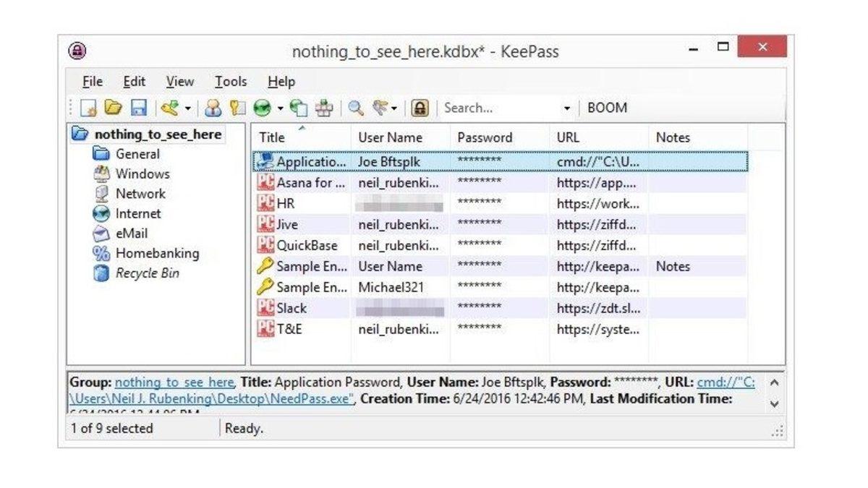
Task: Click the New database toolbar icon
Action: (88, 108)
